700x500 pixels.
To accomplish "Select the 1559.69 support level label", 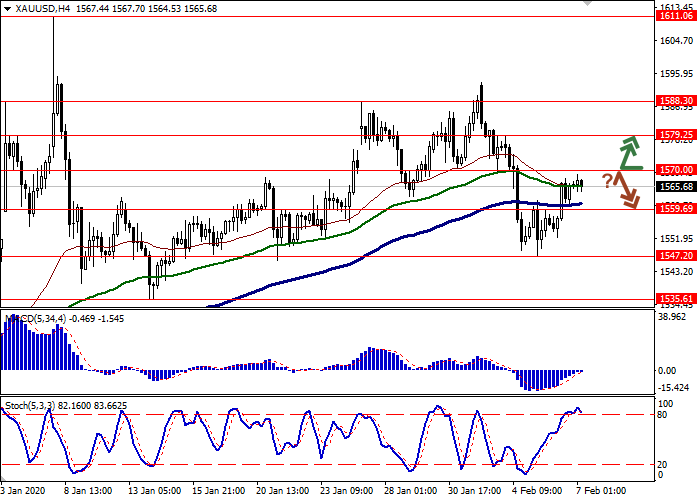I will [x=677, y=208].
